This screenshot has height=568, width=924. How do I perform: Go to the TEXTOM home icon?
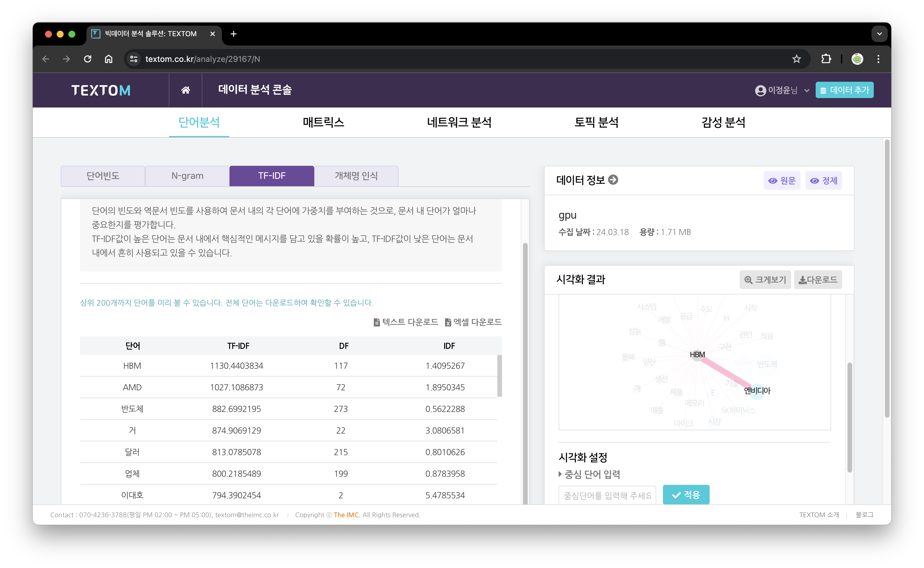pyautogui.click(x=185, y=90)
